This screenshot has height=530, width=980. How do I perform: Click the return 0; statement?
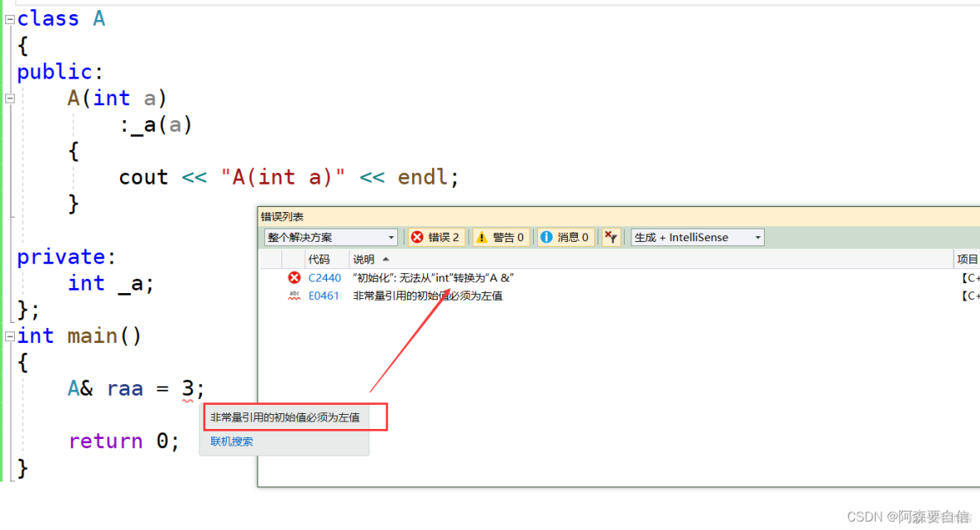(124, 441)
